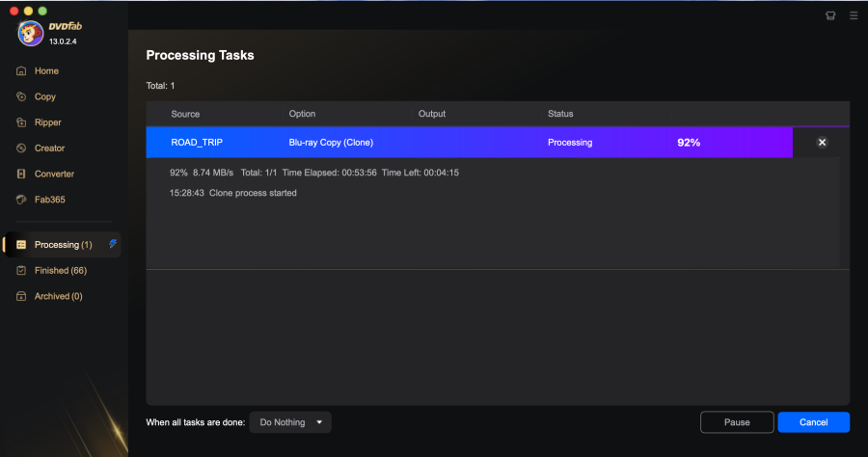The height and width of the screenshot is (457, 868).
Task: Click the Creator module icon
Action: [21, 148]
